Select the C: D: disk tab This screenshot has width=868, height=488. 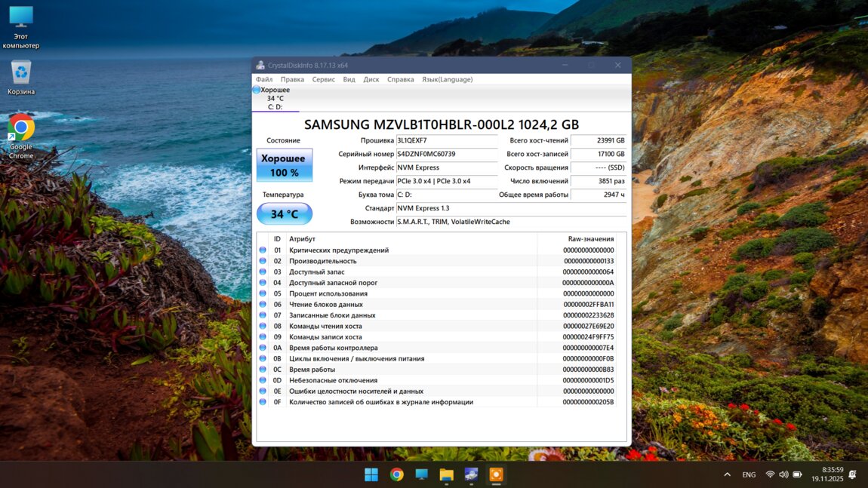pyautogui.click(x=275, y=107)
